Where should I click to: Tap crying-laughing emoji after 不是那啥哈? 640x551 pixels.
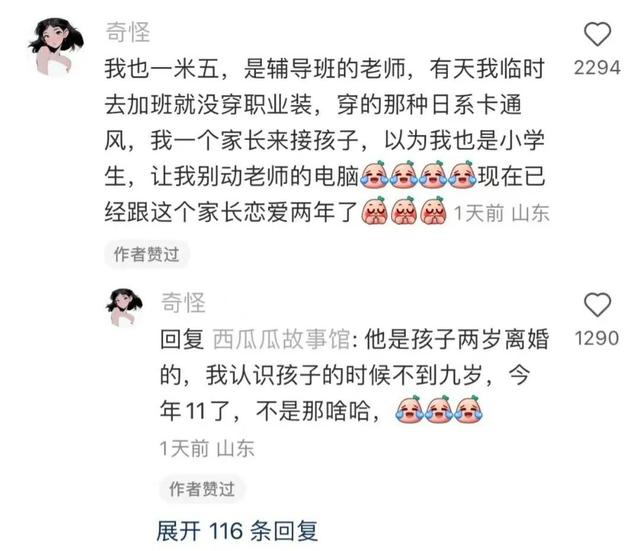pyautogui.click(x=409, y=409)
